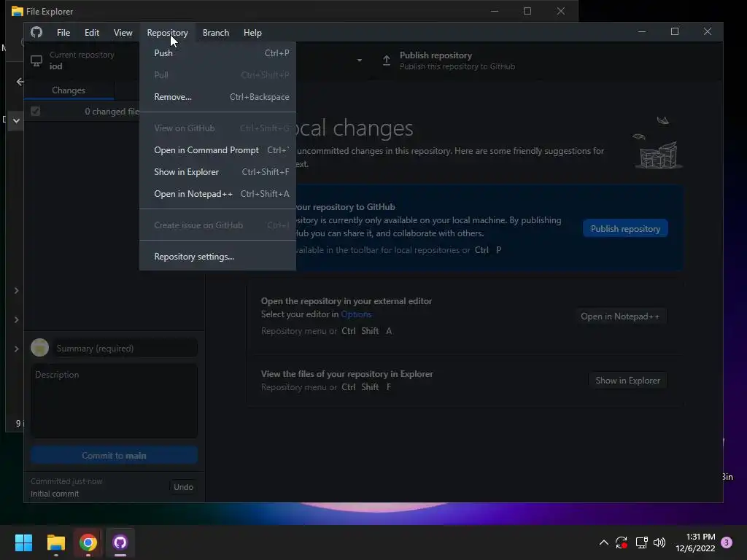Open the View menu

[x=123, y=32]
